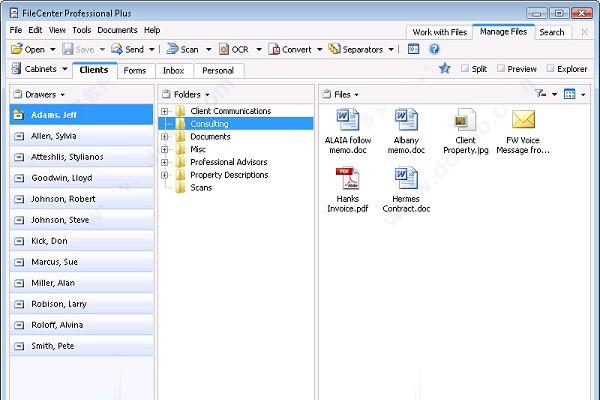Screen dimensions: 600x400
Task: Click the Allen, Sylvia drawer icon
Action: point(19,136)
